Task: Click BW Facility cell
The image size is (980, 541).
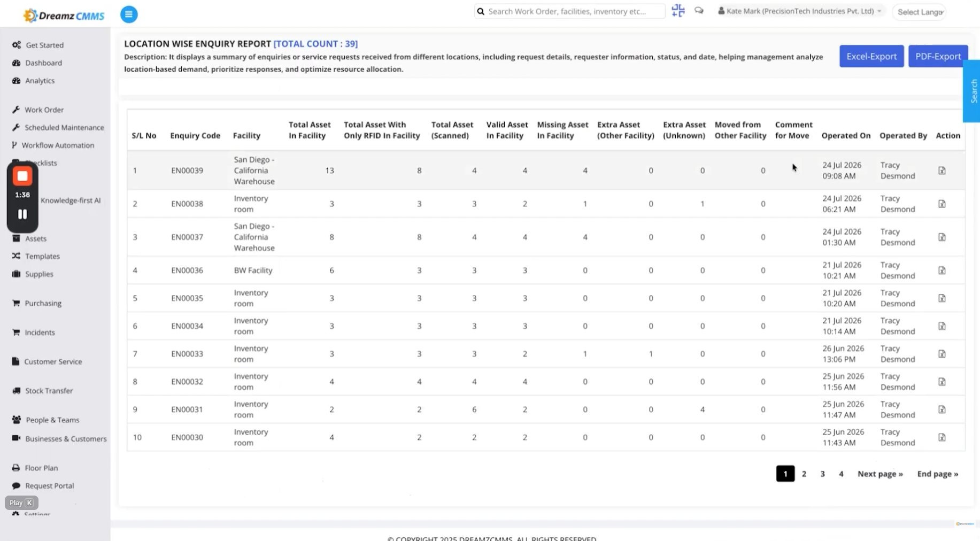Action: tap(253, 270)
